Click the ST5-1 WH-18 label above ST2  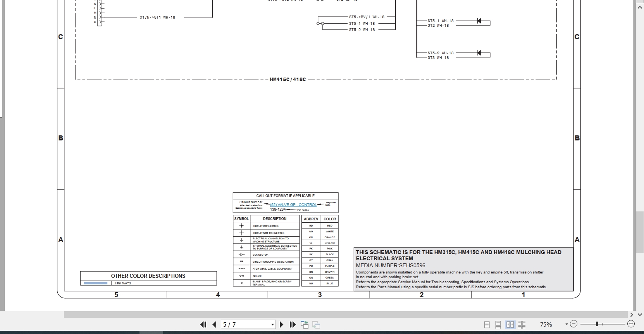point(441,21)
